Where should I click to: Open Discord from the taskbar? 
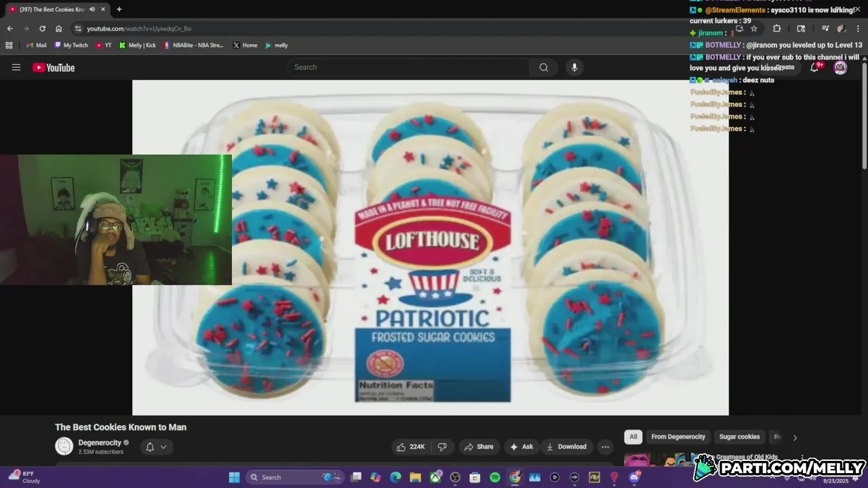tap(634, 477)
